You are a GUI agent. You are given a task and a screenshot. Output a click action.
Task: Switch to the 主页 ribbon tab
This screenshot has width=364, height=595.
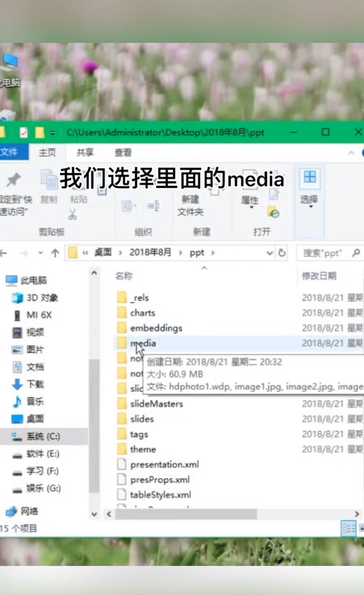click(x=47, y=153)
